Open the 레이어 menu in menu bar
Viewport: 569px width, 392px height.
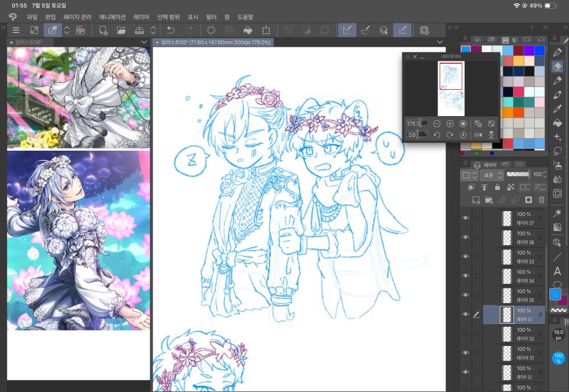tap(141, 17)
